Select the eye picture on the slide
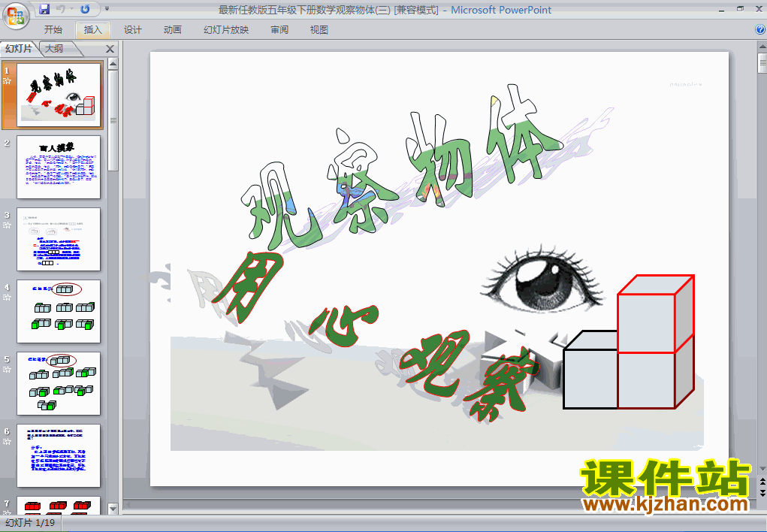This screenshot has width=767, height=532. [542, 280]
